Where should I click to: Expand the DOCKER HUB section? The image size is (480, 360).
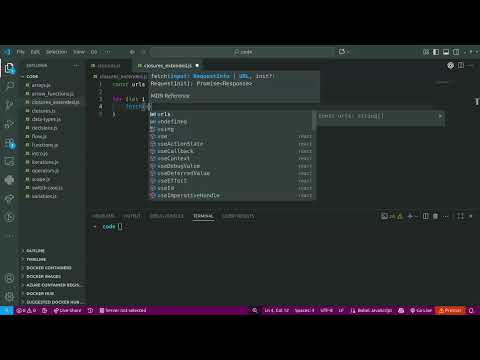point(40,294)
